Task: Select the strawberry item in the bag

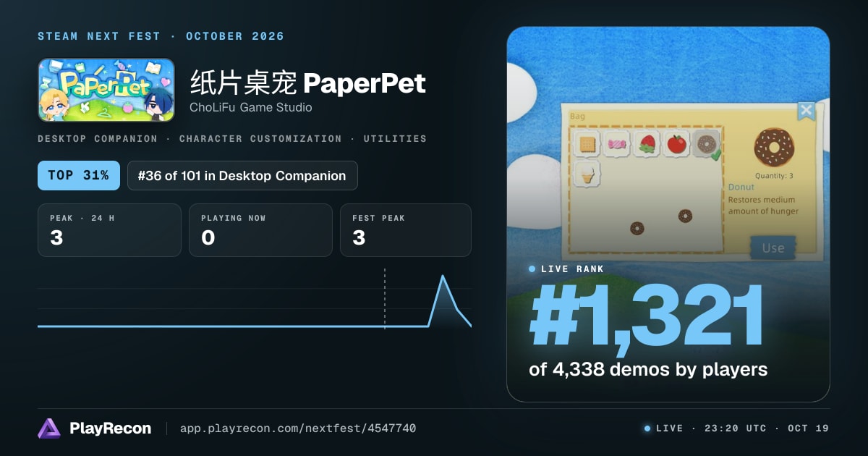Action: click(647, 144)
